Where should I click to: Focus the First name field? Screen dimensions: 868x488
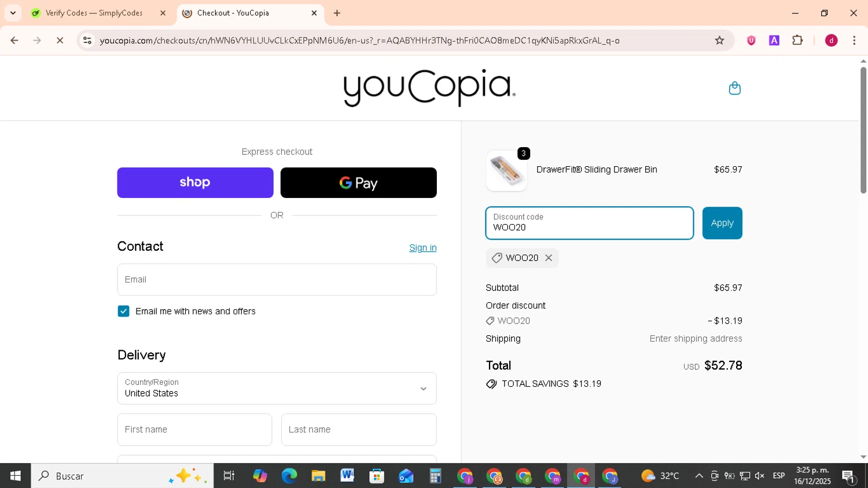tap(194, 430)
